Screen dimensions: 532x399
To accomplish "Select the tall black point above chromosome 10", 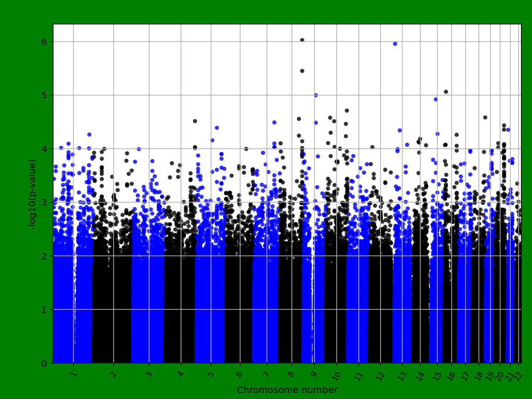I will tap(347, 110).
